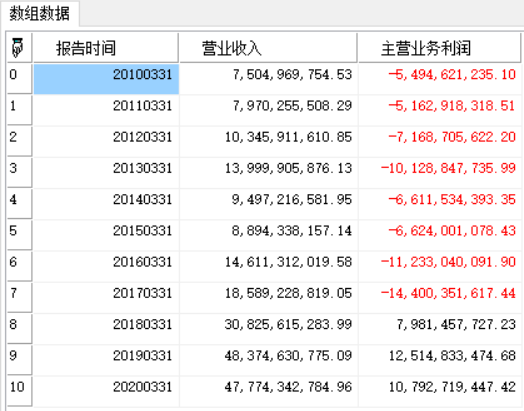
Task: Click the profit cell 7,981,457,727.23
Action: 440,328
